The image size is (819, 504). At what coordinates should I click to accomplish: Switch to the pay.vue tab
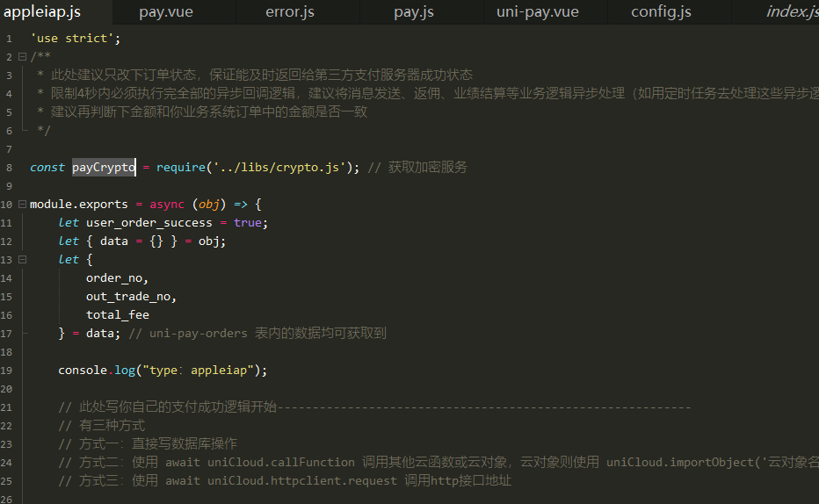tap(166, 11)
